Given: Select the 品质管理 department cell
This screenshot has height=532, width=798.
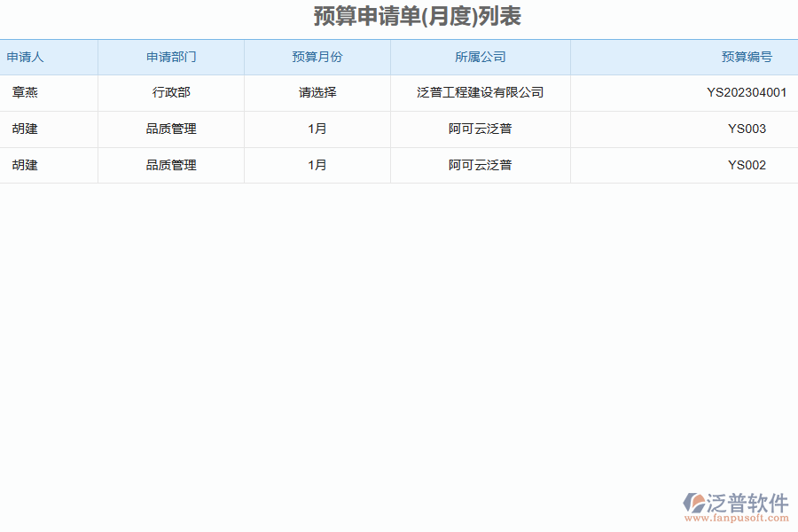Looking at the screenshot, I should [171, 129].
